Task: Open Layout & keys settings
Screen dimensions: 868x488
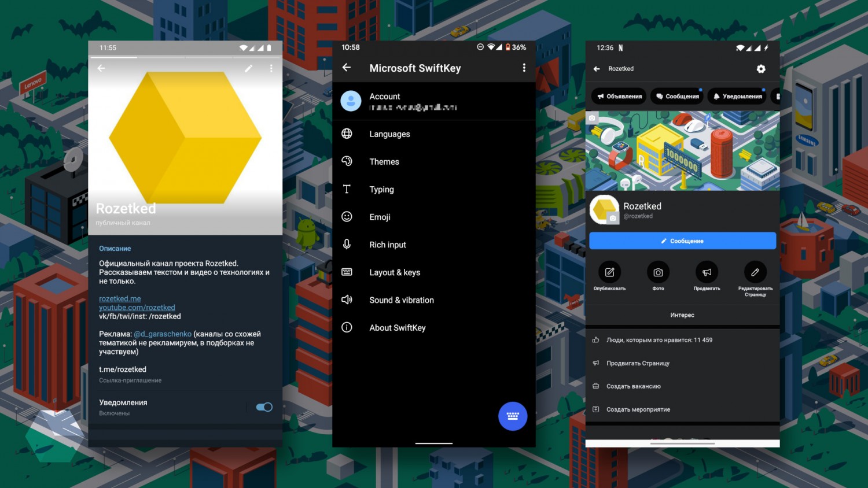Action: (434, 272)
